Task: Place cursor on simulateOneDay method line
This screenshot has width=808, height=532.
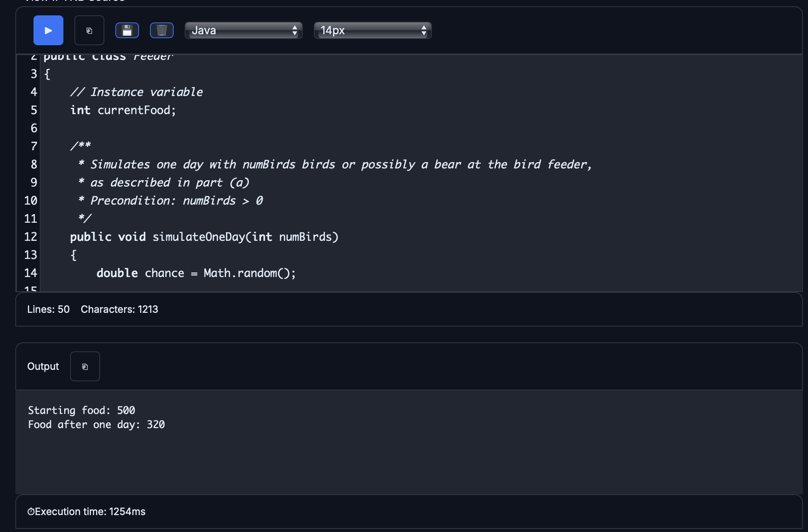Action: point(205,236)
